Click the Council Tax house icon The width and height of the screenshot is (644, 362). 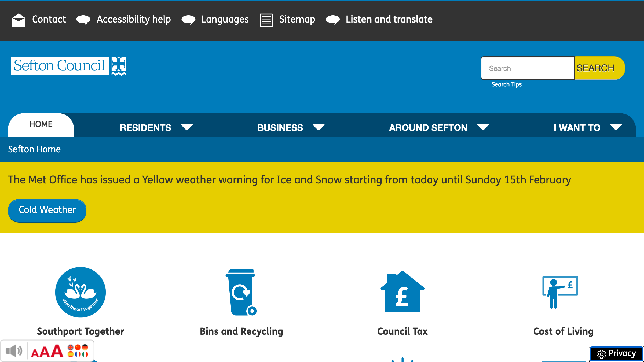(402, 292)
